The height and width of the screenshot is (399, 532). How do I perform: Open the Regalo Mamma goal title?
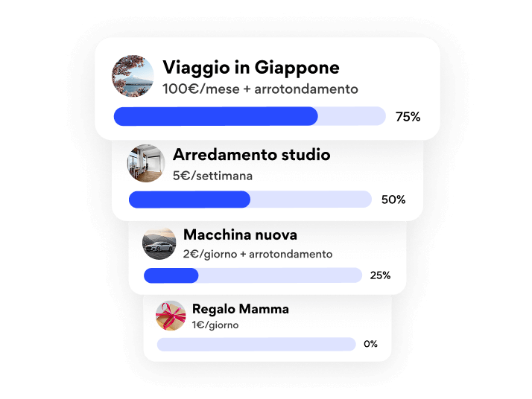click(240, 309)
